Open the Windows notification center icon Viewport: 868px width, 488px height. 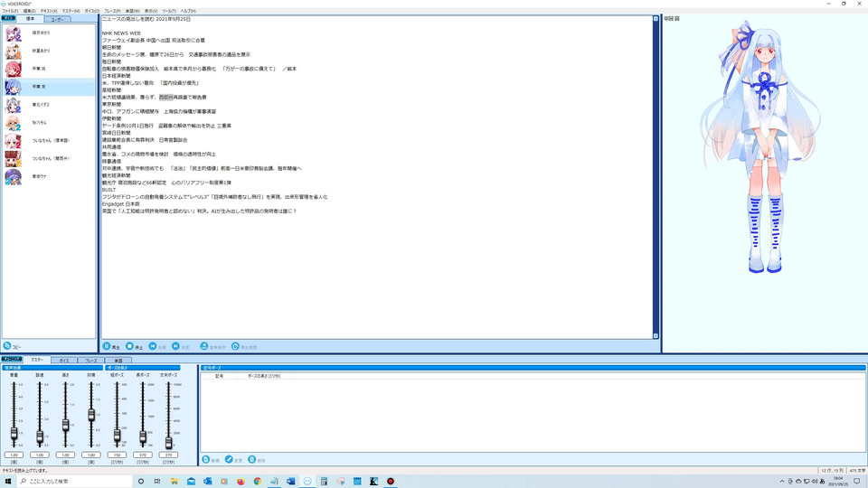pos(857,482)
